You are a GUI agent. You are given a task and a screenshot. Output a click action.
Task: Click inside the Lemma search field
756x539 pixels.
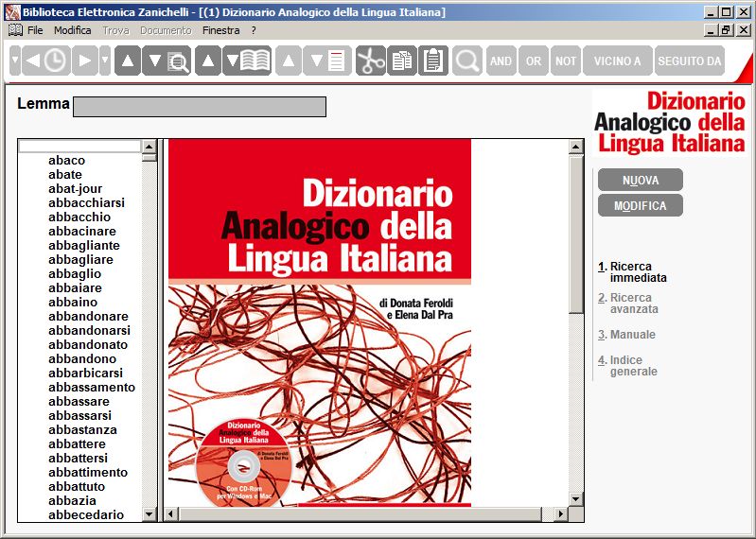tap(199, 106)
